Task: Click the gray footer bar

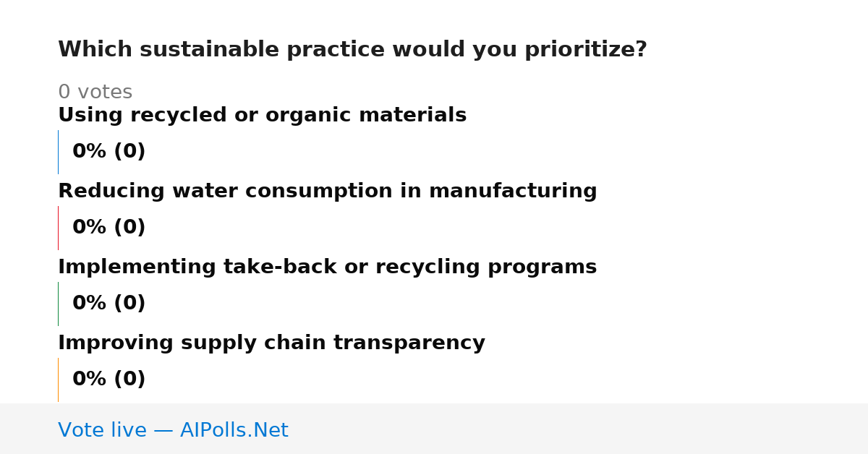Action: pyautogui.click(x=434, y=429)
